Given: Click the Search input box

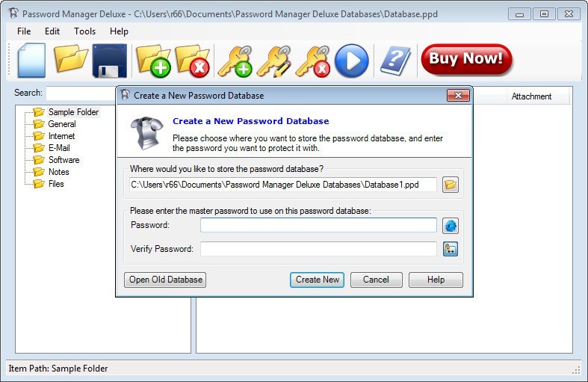Looking at the screenshot, I should click(x=81, y=93).
